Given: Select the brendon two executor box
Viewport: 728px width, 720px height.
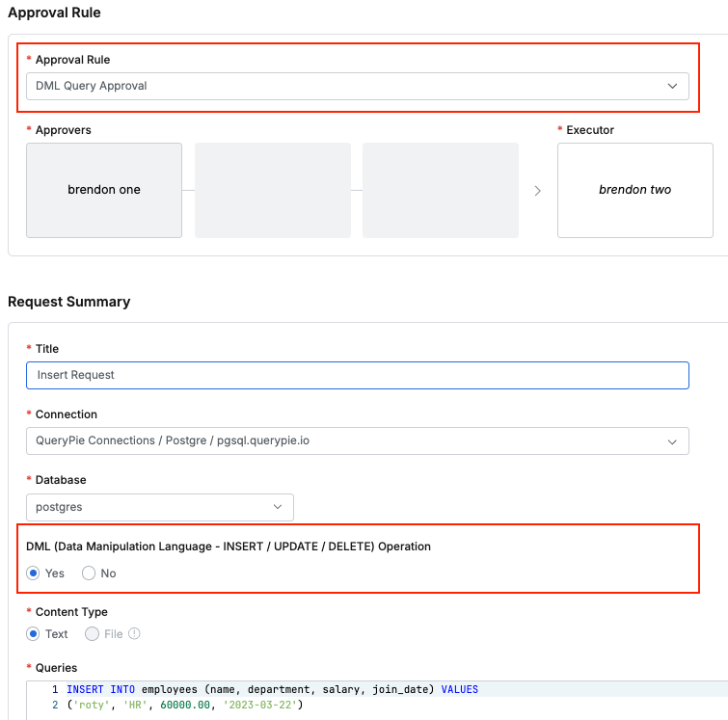Looking at the screenshot, I should point(634,190).
